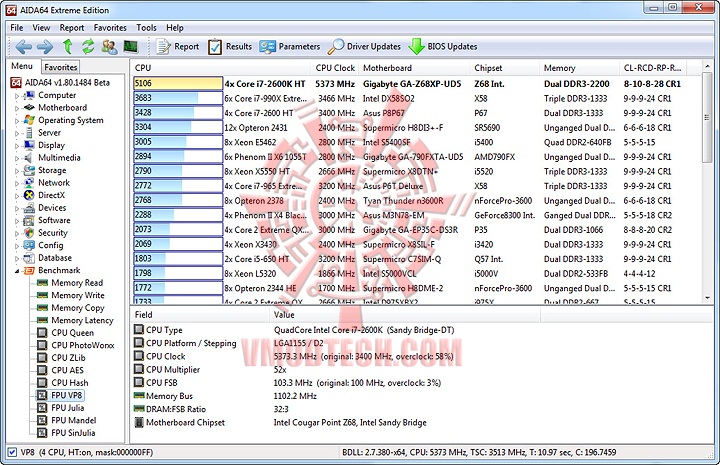
Task: Click the AIDA64 v1.80.1484 Beta root node
Action: click(x=67, y=83)
